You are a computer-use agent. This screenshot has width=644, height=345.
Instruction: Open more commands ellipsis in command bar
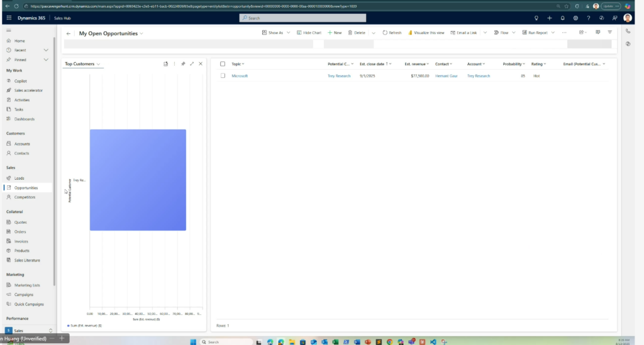tap(564, 33)
